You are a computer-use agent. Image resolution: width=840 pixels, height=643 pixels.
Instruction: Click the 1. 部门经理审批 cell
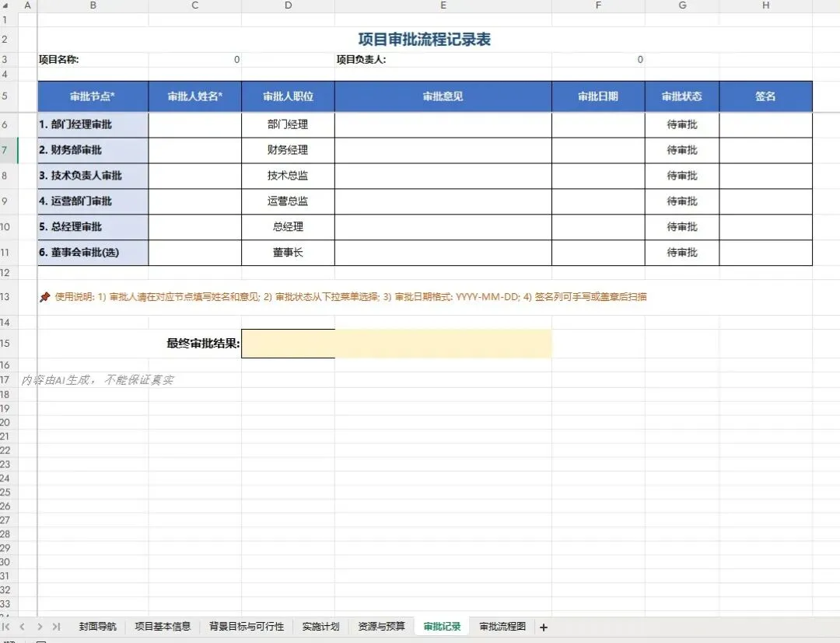pyautogui.click(x=93, y=124)
